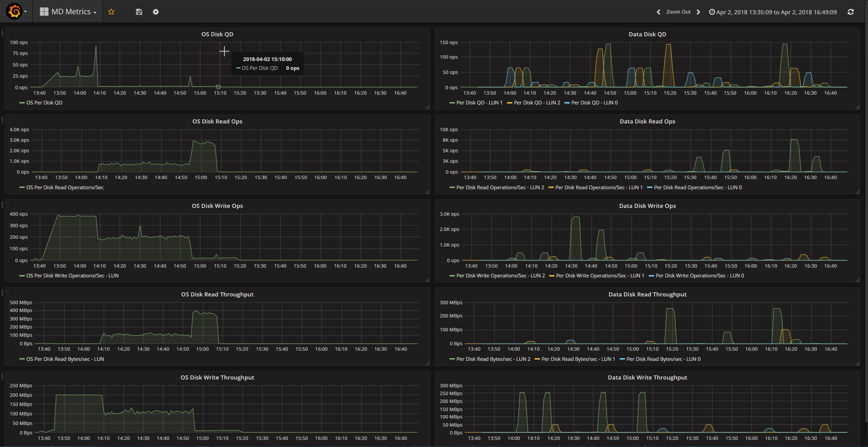Open dashboard settings gear

click(x=156, y=12)
